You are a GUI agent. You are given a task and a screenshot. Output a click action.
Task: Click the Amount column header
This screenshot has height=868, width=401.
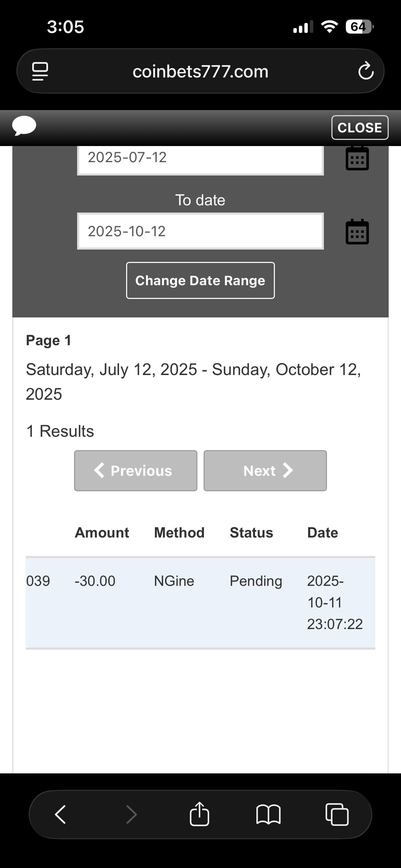pos(102,533)
